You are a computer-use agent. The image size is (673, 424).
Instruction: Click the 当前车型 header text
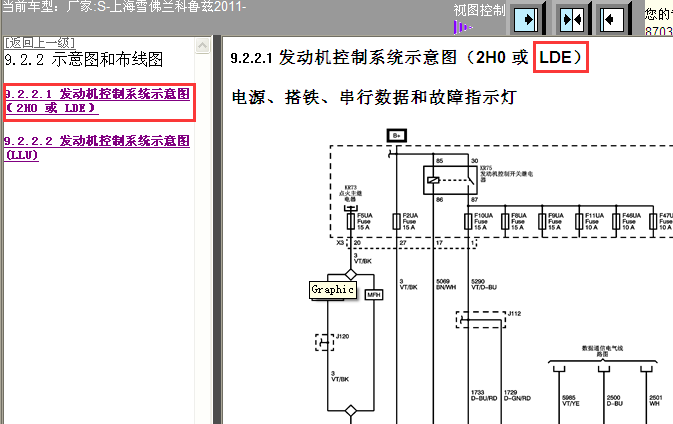(x=124, y=6)
